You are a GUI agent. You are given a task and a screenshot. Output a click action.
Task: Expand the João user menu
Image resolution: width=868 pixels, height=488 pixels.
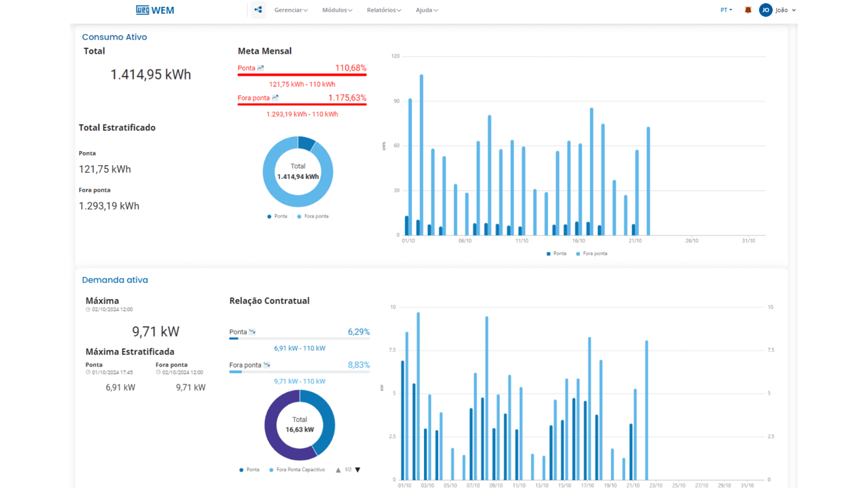(x=786, y=10)
